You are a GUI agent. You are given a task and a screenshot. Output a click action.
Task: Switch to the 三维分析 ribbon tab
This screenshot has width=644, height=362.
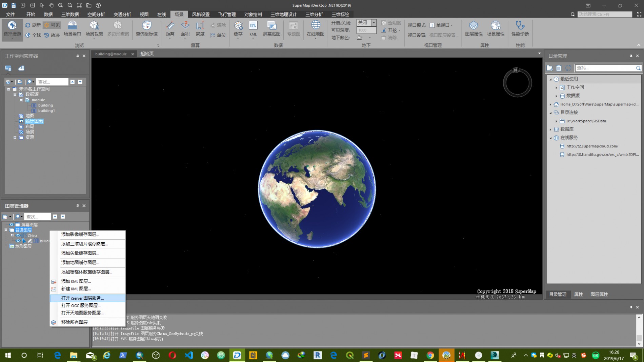tap(314, 14)
